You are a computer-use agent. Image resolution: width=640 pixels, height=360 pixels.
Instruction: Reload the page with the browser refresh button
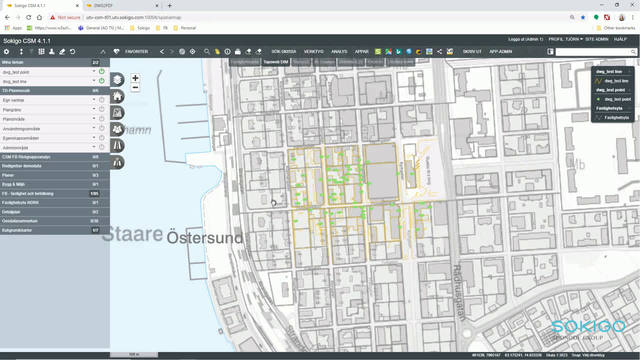click(29, 18)
